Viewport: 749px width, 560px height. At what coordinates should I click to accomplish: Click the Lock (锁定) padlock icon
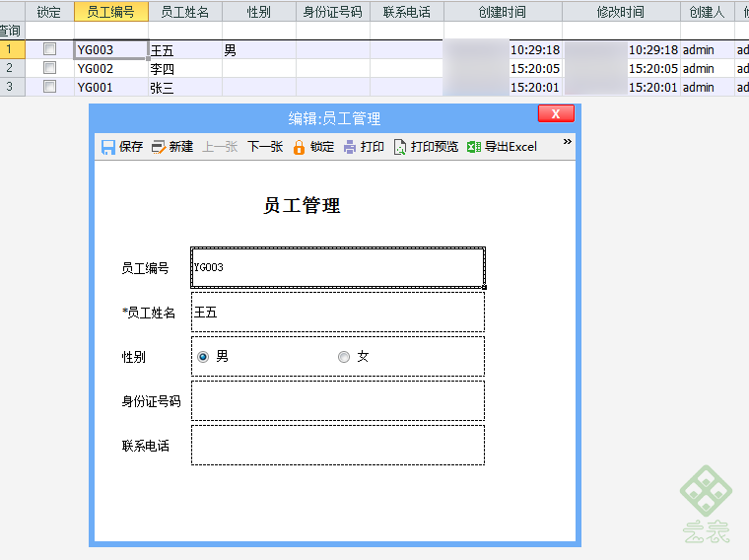(299, 147)
